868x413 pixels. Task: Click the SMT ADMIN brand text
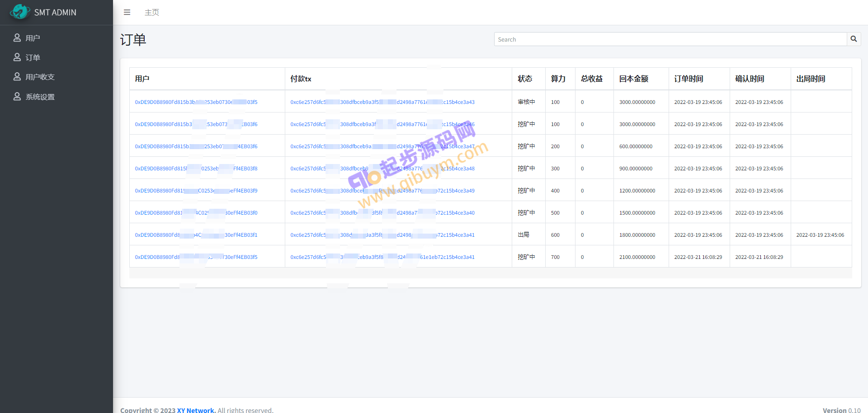[x=55, y=12]
